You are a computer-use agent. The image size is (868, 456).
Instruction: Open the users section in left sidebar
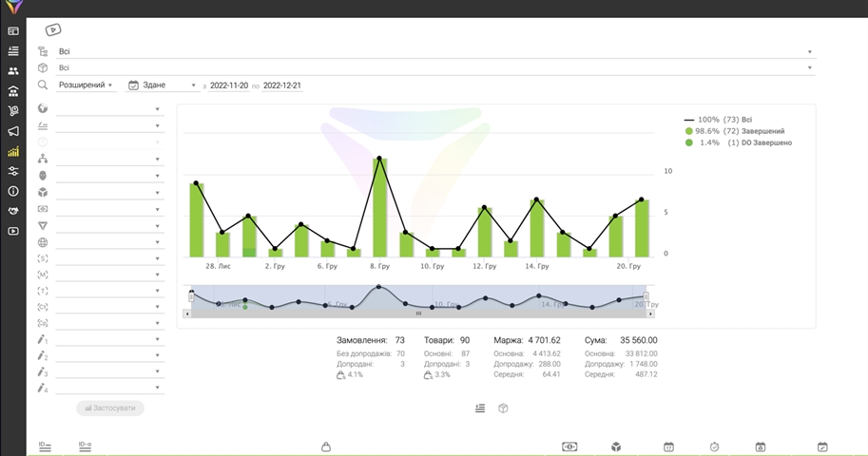[x=13, y=71]
